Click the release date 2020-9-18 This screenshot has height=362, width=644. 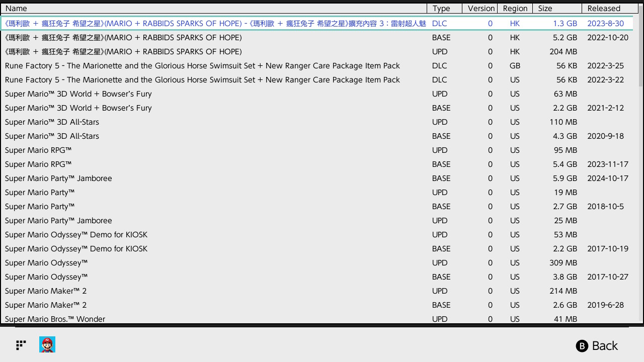click(605, 136)
